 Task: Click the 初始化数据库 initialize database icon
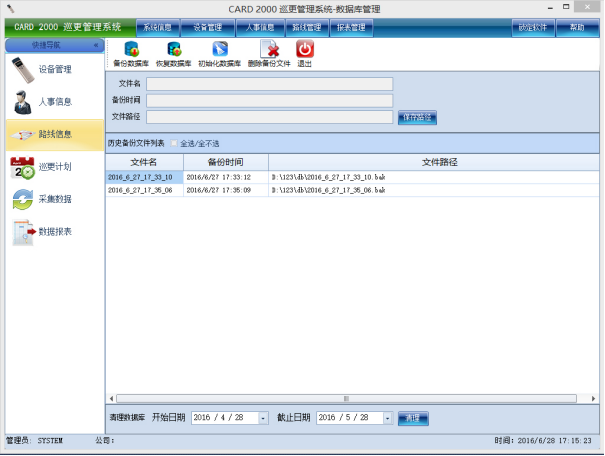click(220, 49)
